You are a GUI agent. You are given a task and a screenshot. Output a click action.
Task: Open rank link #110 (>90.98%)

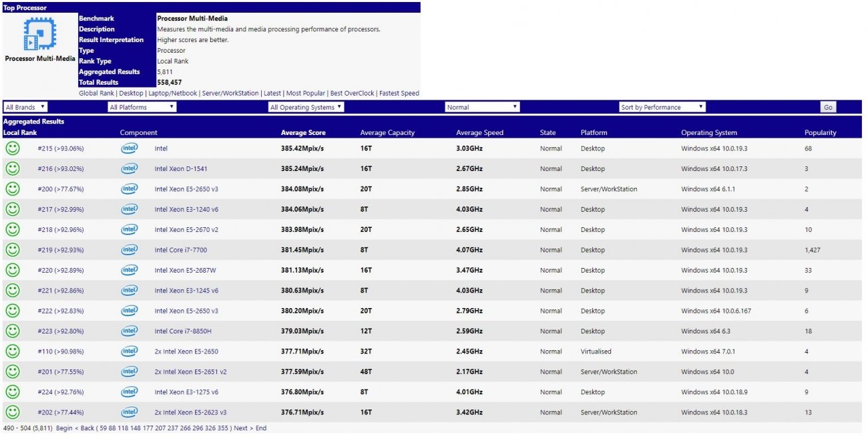[x=61, y=351]
